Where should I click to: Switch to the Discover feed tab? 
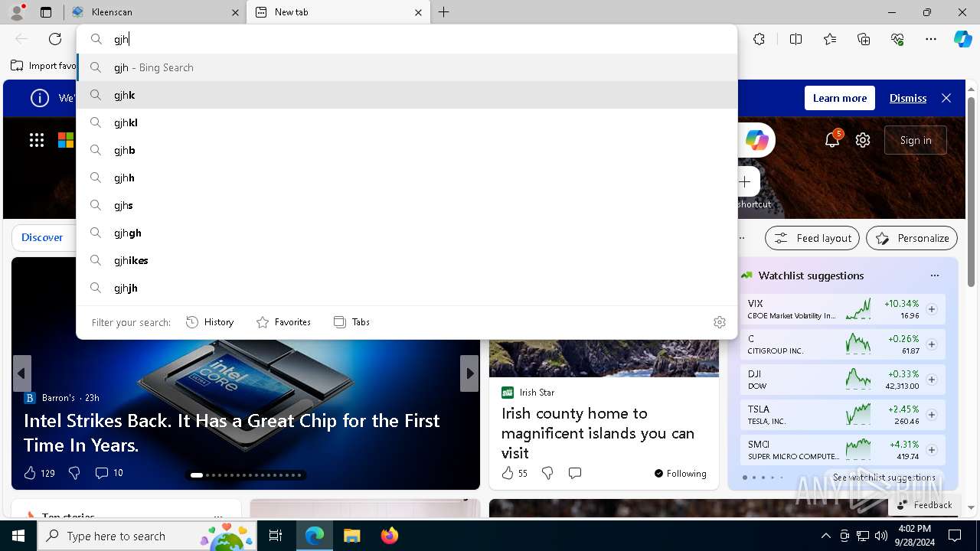pos(42,237)
